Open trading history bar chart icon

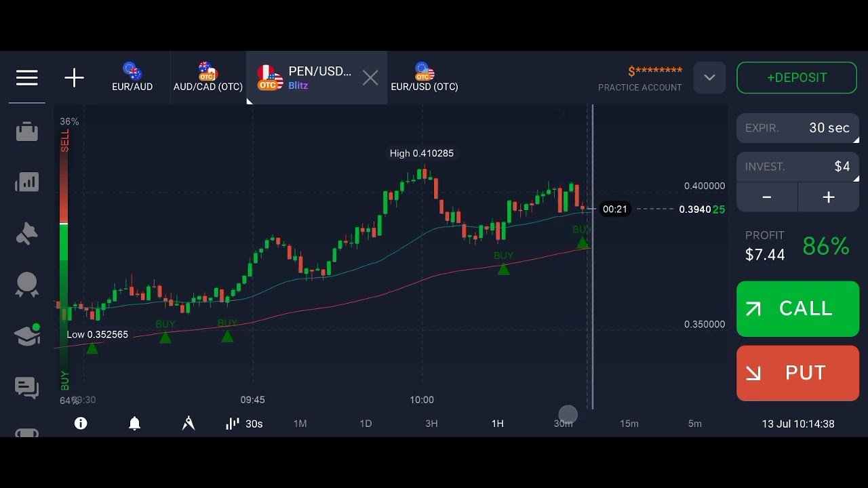[27, 182]
